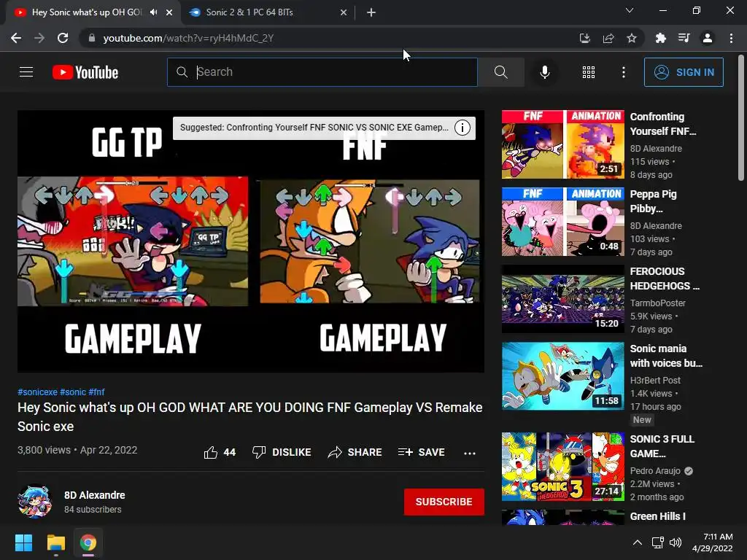Click Pedro Araujo channel name

click(x=655, y=470)
